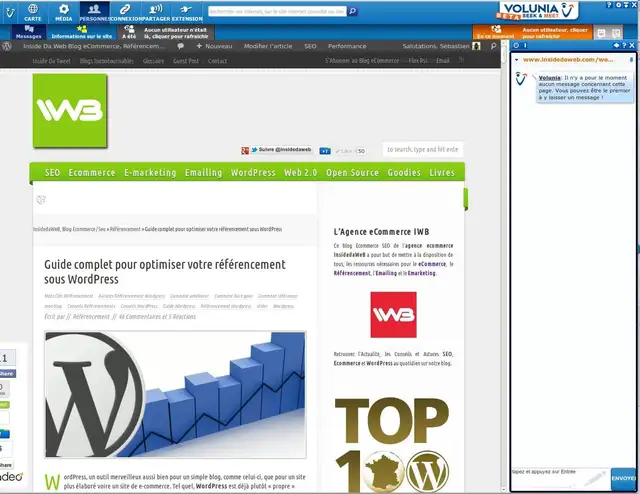640x494 pixels.
Task: Open the Goodies category tab
Action: 404,173
